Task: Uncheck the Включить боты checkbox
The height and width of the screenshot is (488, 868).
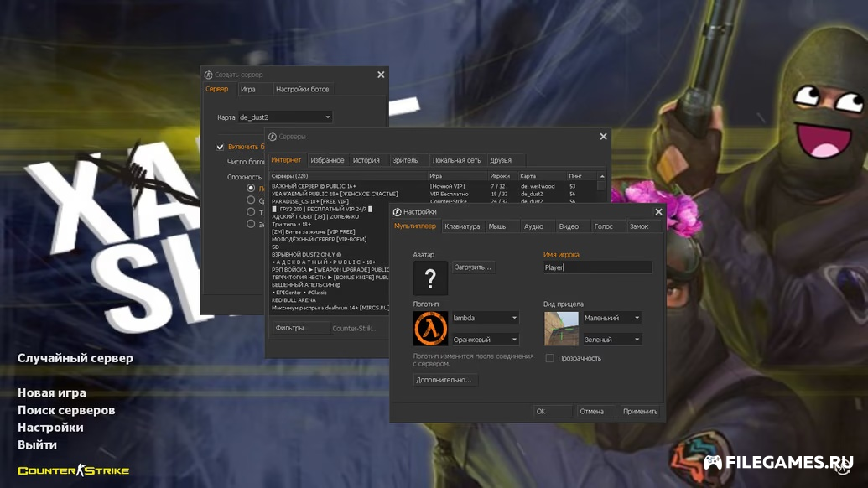Action: [221, 147]
